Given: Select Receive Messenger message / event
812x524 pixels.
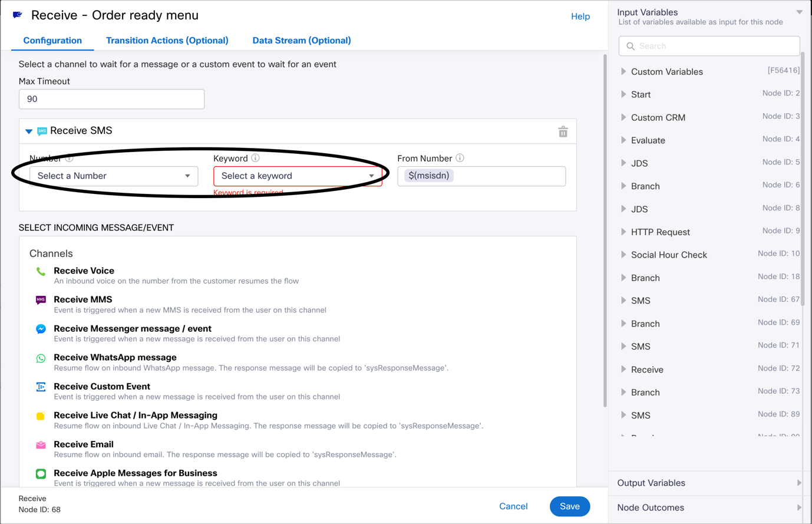Looking at the screenshot, I should pyautogui.click(x=133, y=328).
